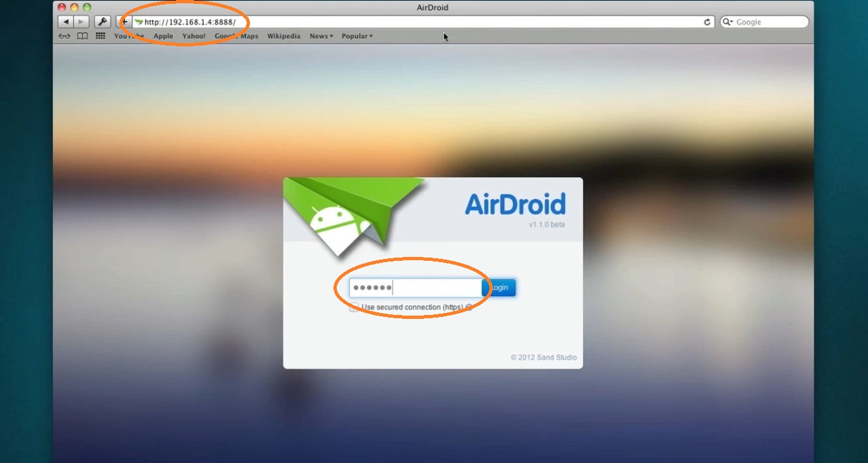Image resolution: width=868 pixels, height=463 pixels.
Task: Click the blue Login button
Action: (x=499, y=288)
